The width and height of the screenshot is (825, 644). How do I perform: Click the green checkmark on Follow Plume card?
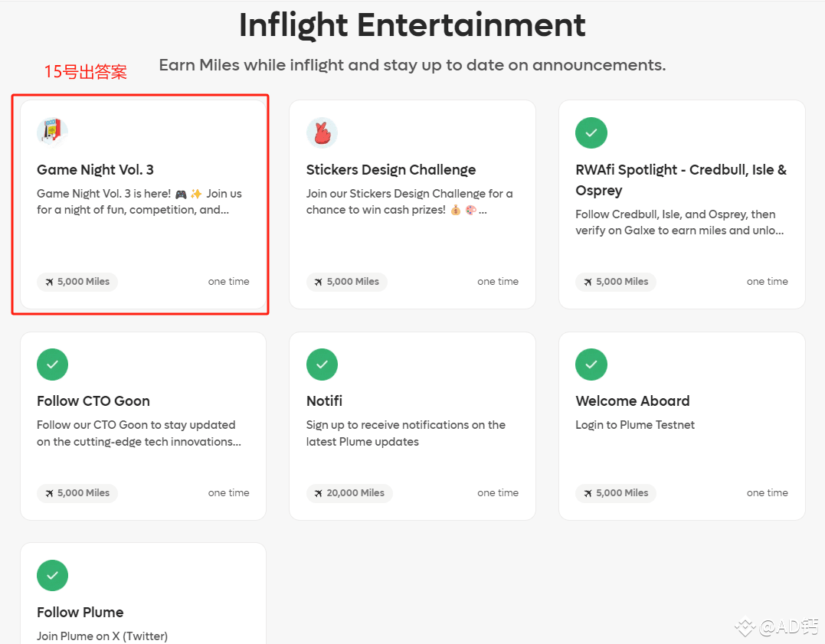[52, 575]
